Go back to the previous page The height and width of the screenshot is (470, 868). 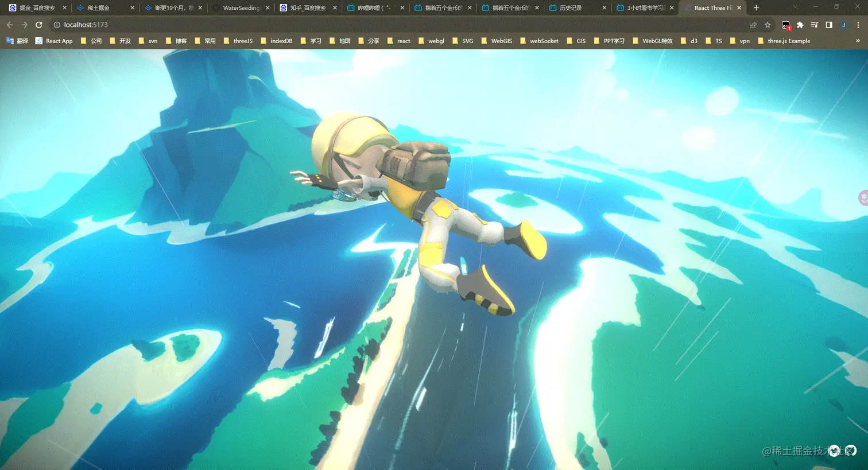click(10, 25)
